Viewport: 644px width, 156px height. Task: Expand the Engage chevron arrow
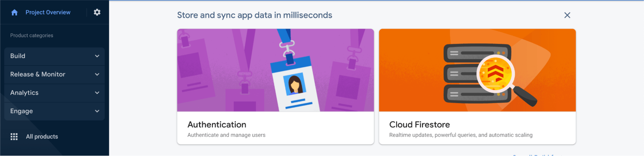[97, 111]
